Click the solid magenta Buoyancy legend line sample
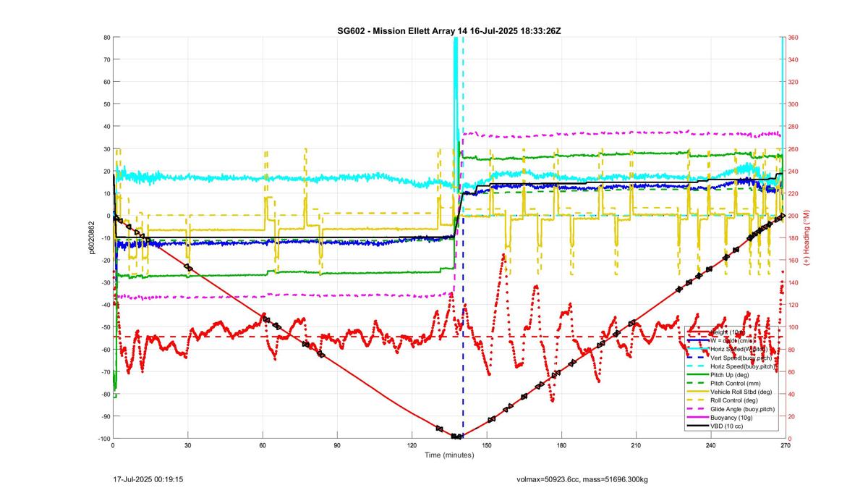Image resolution: width=868 pixels, height=493 pixels. pos(698,418)
